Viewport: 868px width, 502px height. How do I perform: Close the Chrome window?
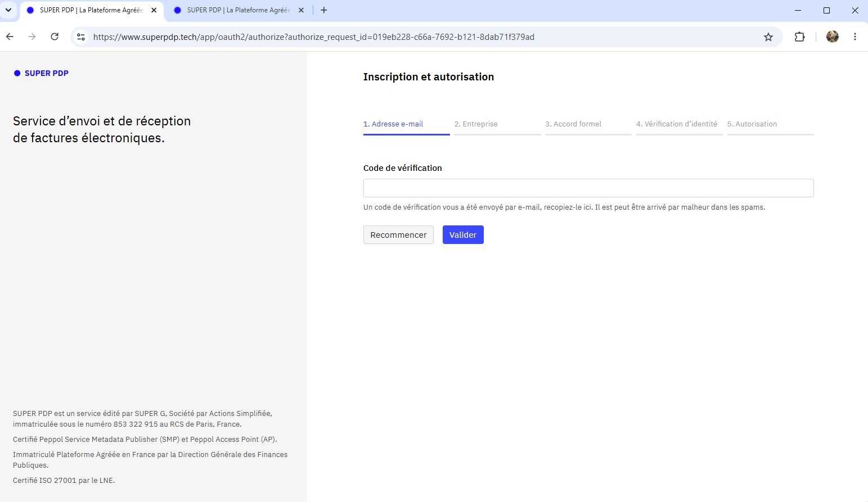(855, 10)
